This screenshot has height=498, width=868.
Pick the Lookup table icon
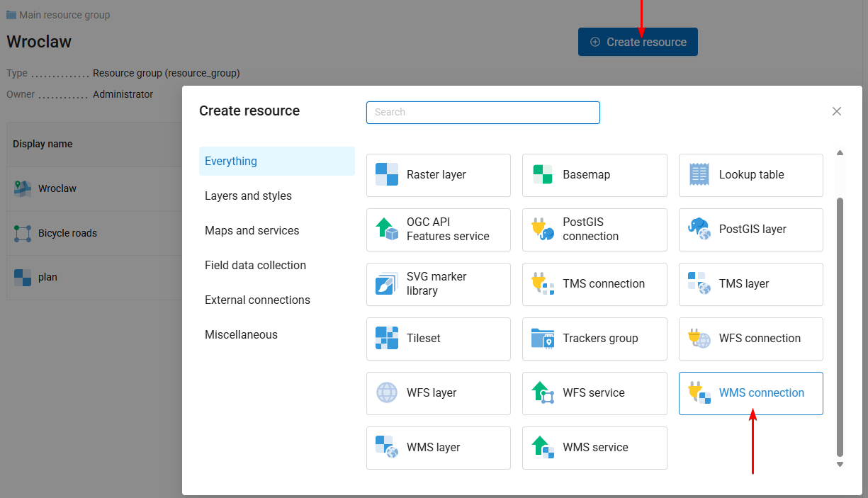(x=699, y=175)
